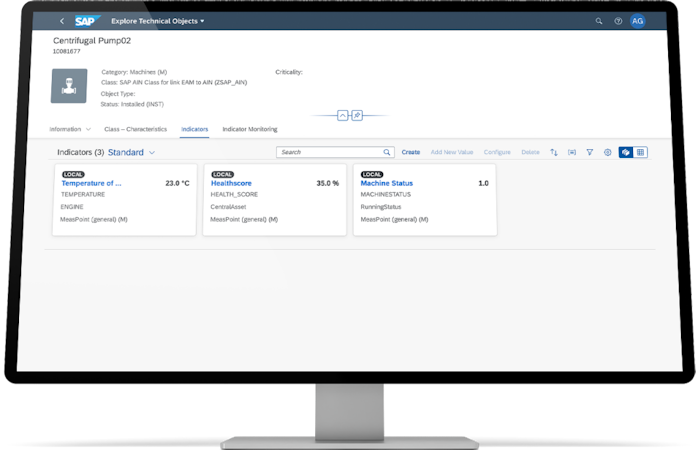Open the Temperature of ... indicator link

(91, 183)
